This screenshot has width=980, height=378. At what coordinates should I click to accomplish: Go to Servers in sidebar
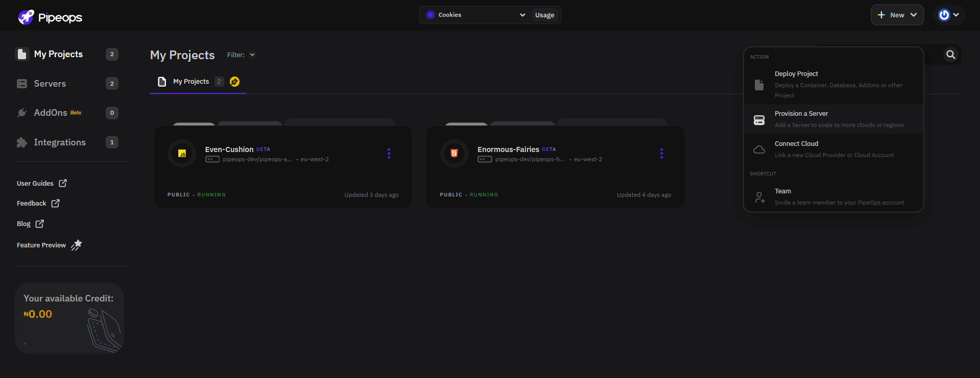click(x=50, y=84)
